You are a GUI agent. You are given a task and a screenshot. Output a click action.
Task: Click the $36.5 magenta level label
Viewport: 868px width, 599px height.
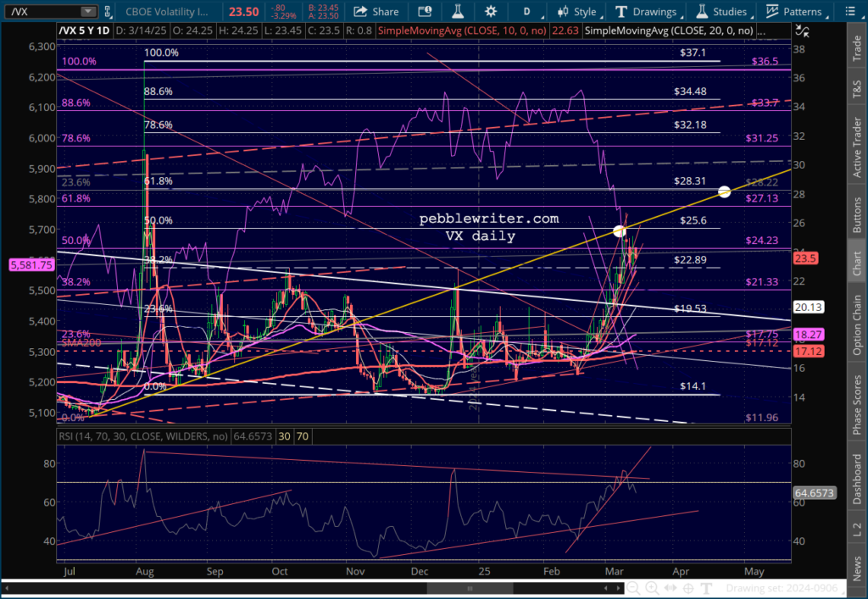[x=765, y=61]
